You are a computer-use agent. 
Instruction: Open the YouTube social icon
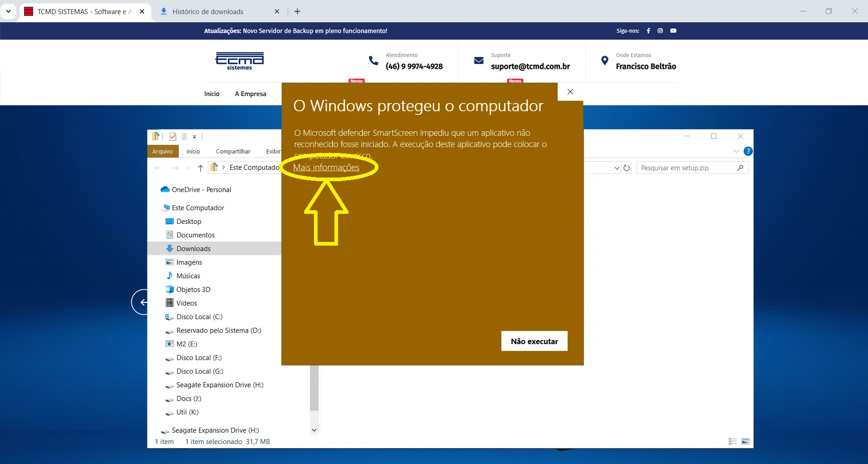673,31
